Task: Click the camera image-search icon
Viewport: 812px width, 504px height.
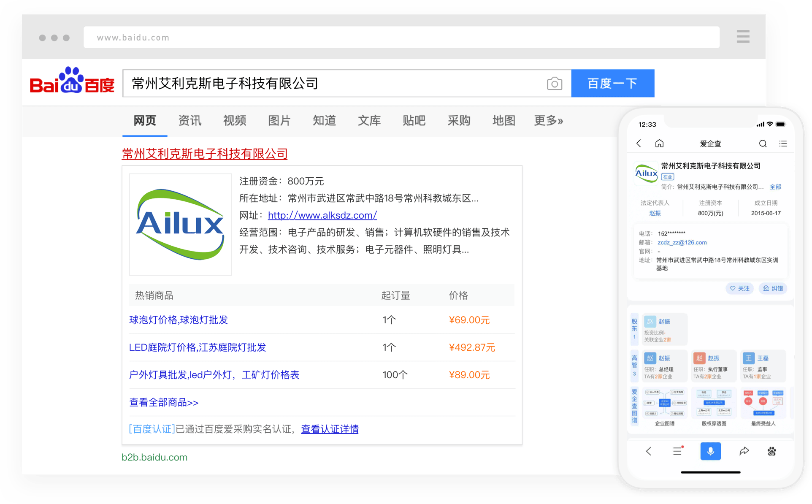Action: click(x=554, y=84)
